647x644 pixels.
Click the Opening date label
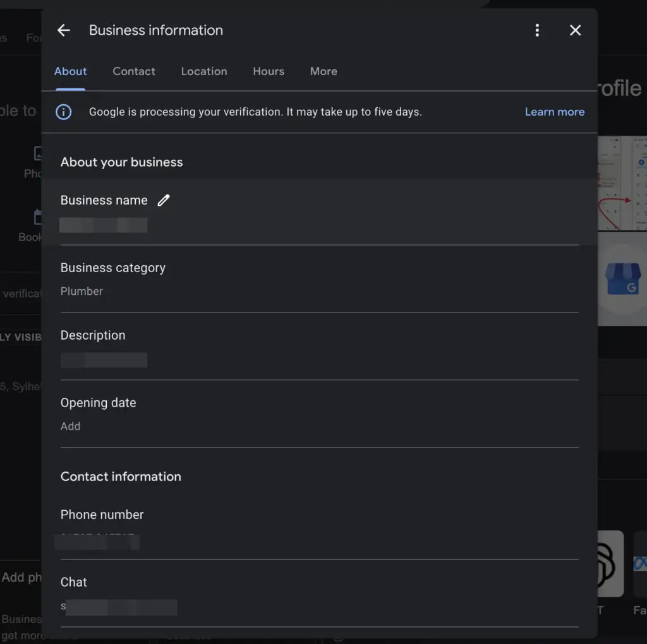(98, 403)
